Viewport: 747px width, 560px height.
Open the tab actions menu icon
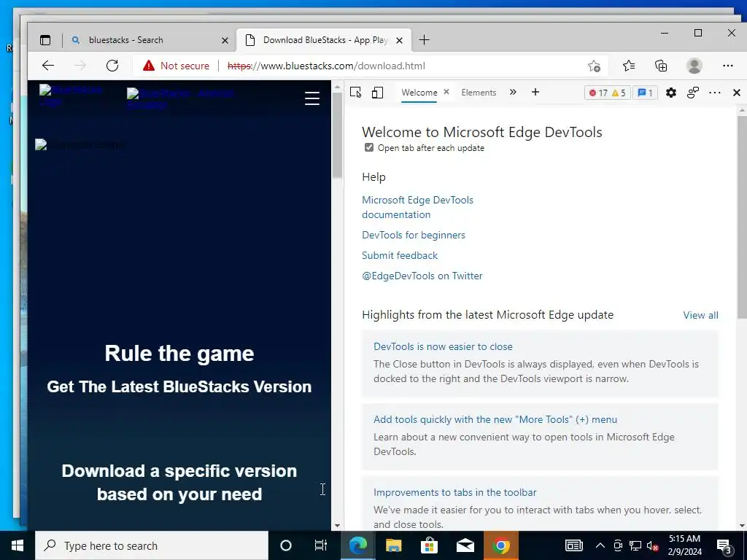pos(45,41)
